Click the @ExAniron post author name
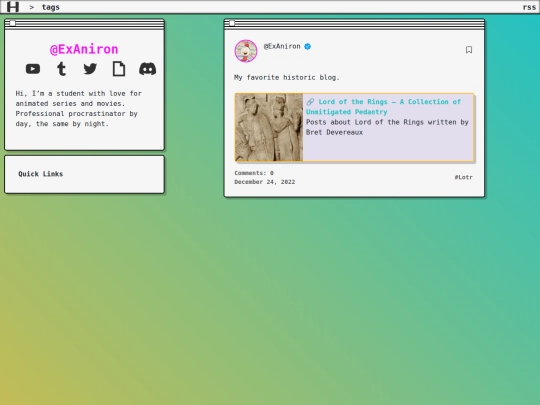Image resolution: width=540 pixels, height=405 pixels. [x=282, y=46]
